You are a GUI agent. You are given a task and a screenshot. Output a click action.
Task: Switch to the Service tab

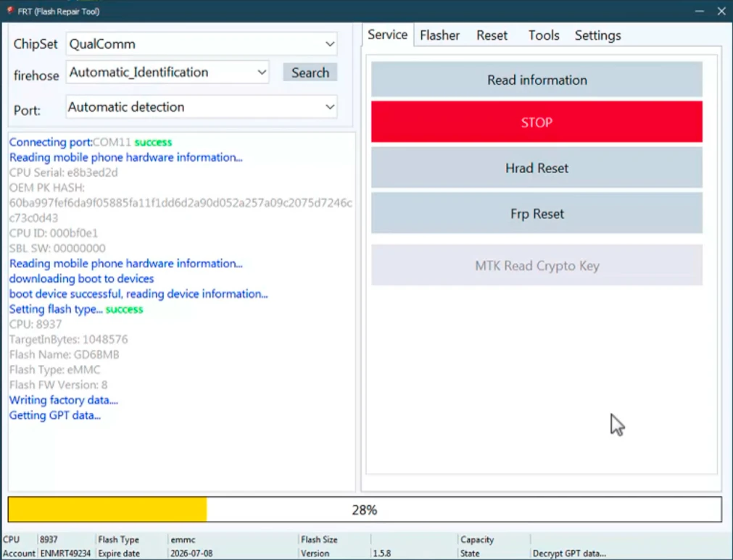[387, 35]
